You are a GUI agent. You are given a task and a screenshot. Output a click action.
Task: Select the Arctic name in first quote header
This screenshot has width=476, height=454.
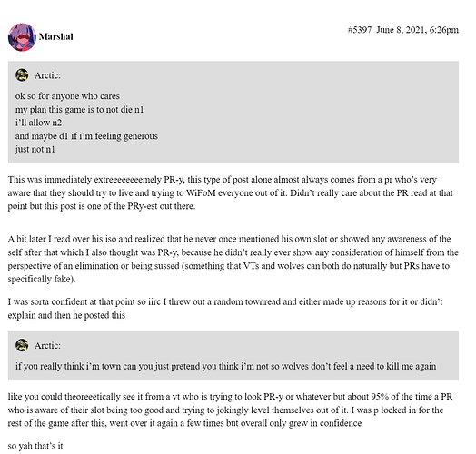[x=47, y=75]
